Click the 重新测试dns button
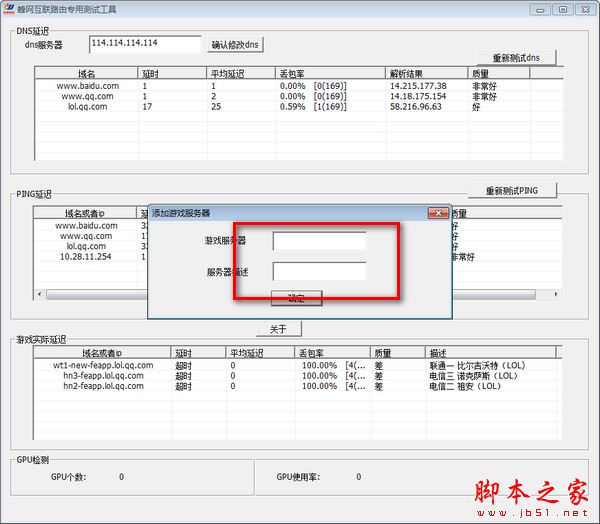The height and width of the screenshot is (524, 600). (x=516, y=58)
